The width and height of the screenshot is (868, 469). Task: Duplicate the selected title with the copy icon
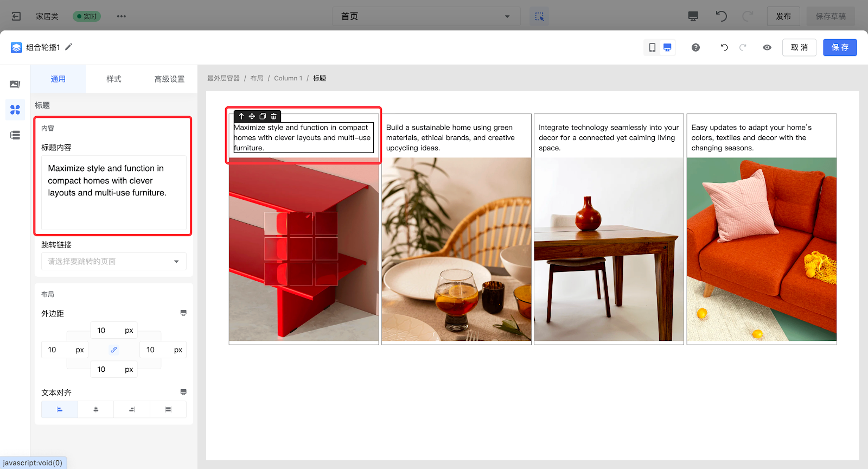pos(263,116)
